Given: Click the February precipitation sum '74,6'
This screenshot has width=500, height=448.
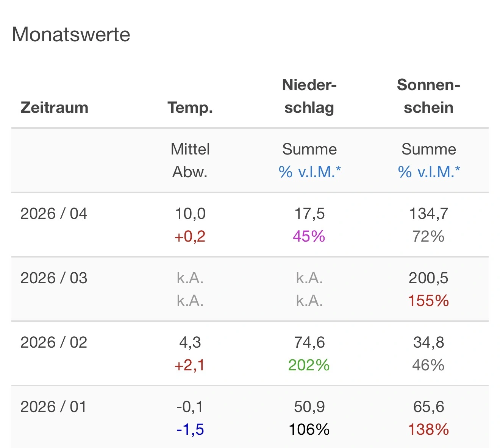Looking at the screenshot, I should tap(309, 342).
